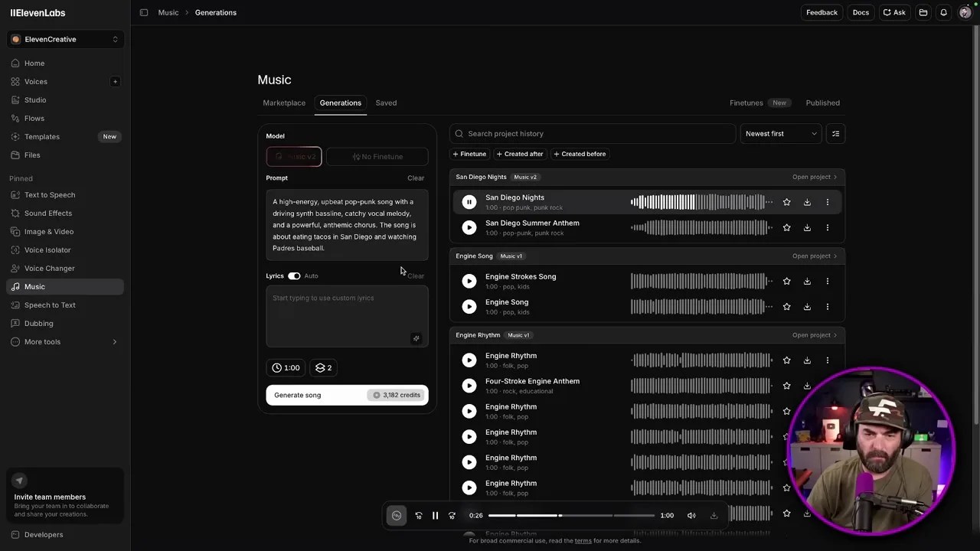Open the No Finetune selector
Image resolution: width=980 pixels, height=551 pixels.
pyautogui.click(x=377, y=157)
